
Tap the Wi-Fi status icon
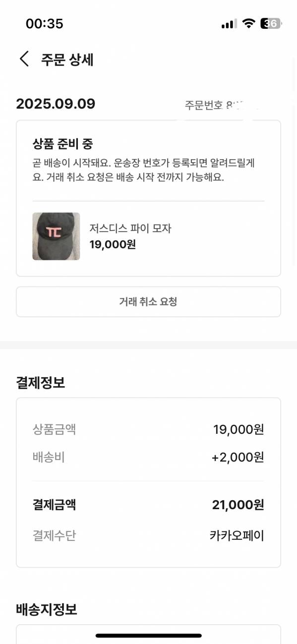pyautogui.click(x=249, y=23)
